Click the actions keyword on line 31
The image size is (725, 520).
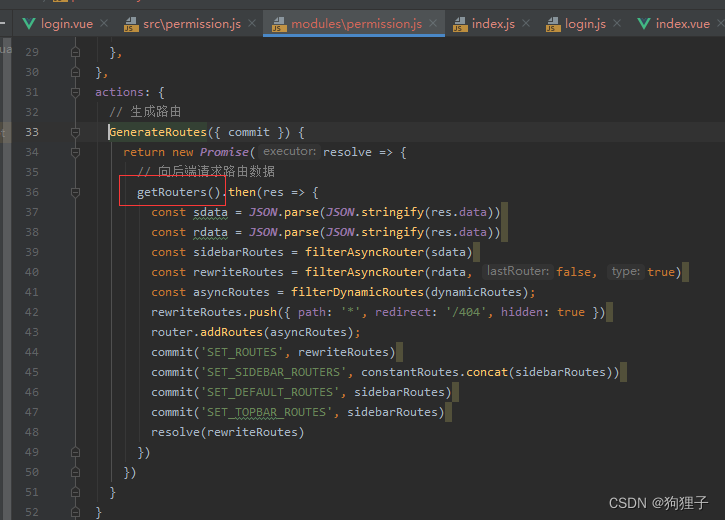(119, 92)
